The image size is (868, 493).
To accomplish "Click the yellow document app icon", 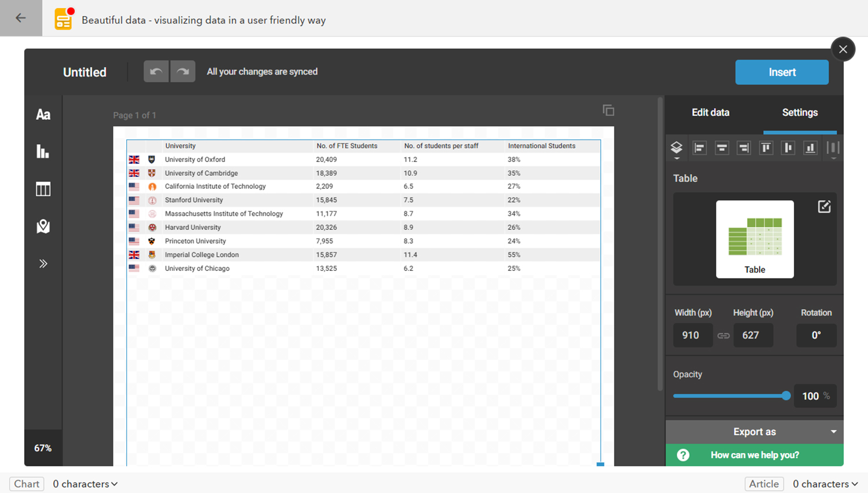I will click(x=64, y=20).
